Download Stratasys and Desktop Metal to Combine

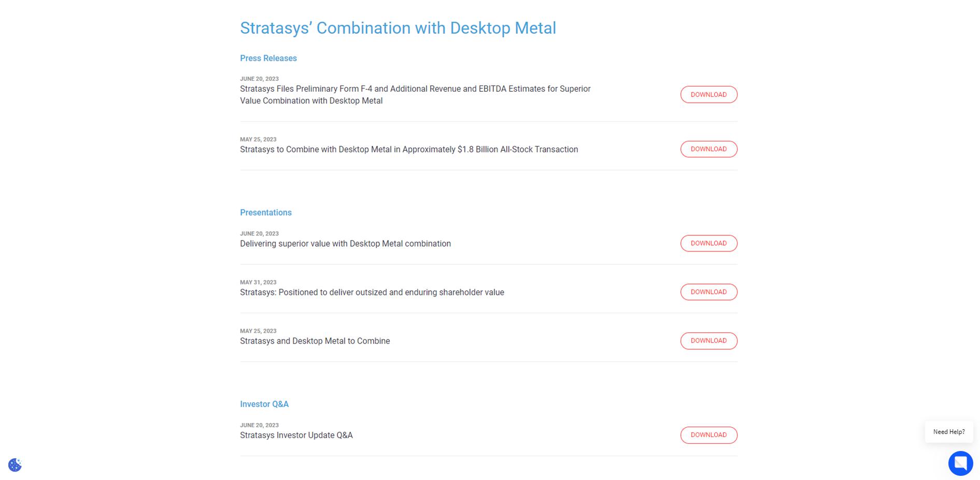(708, 341)
